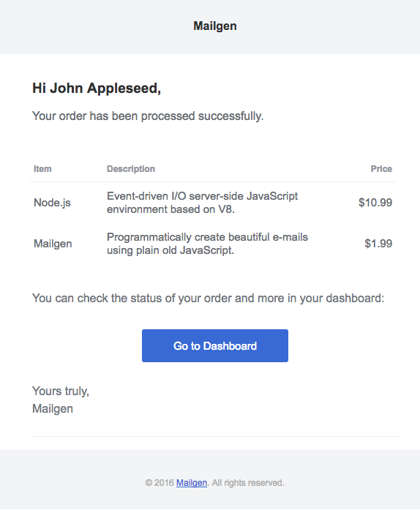Click the Mailgen description about beautiful e-mails
The image size is (420, 510).
point(207,244)
